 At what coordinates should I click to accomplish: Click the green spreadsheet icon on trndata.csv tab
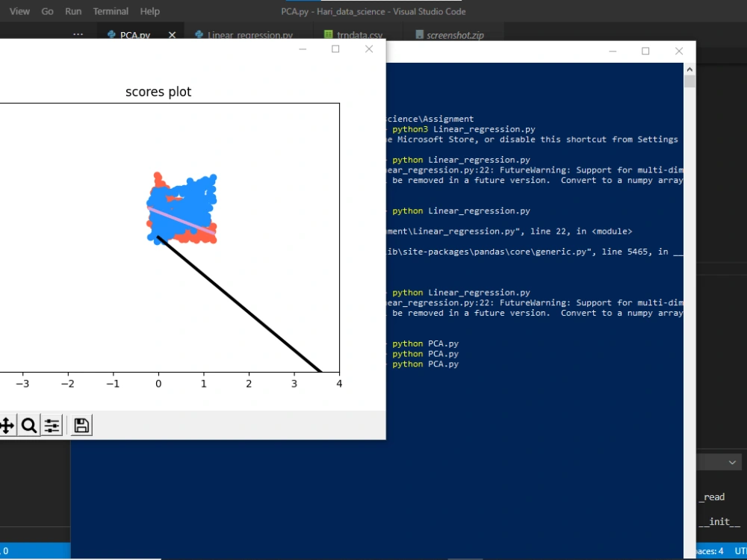coord(326,34)
